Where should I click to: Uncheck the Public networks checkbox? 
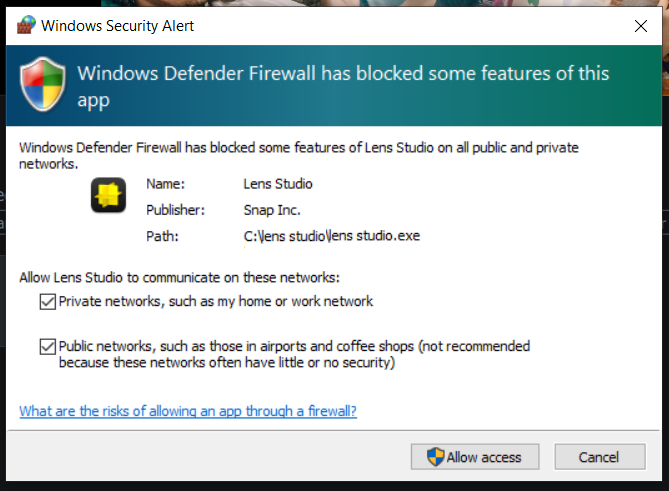(x=47, y=347)
